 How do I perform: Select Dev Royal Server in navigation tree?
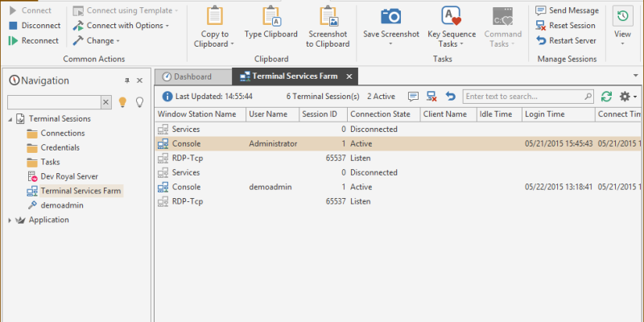[68, 176]
